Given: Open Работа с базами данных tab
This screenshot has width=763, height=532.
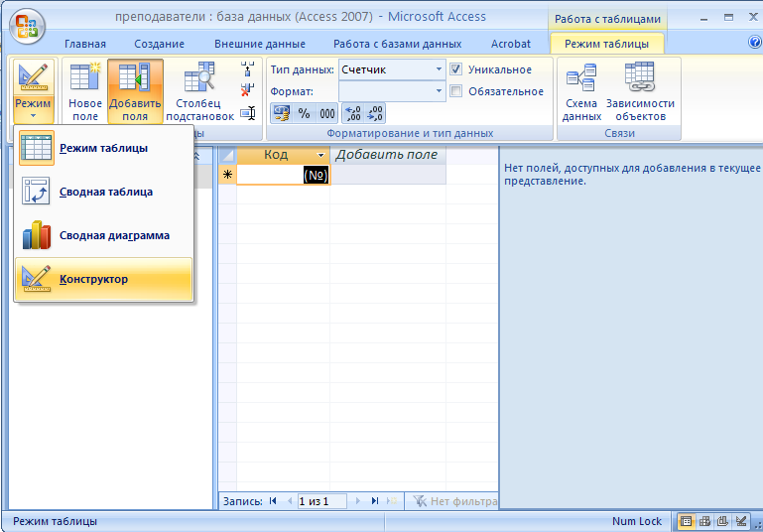Looking at the screenshot, I should click(397, 44).
